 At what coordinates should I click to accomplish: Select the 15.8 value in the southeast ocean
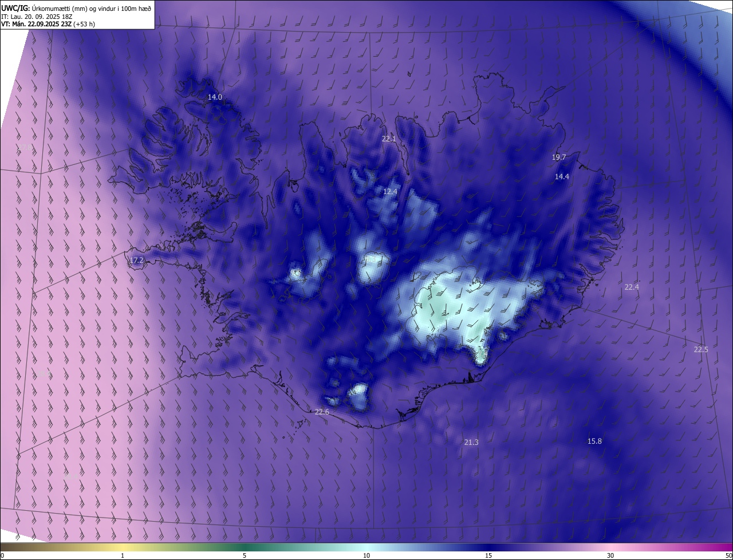point(594,441)
